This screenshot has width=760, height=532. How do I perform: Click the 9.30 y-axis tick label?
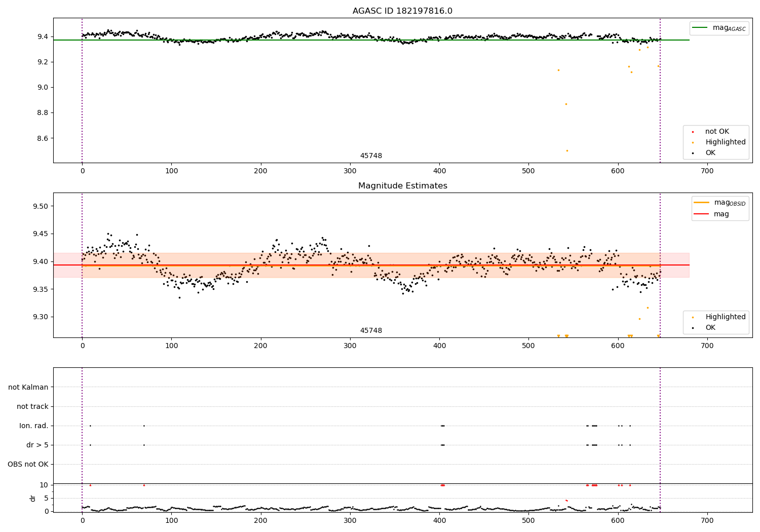[x=41, y=317]
